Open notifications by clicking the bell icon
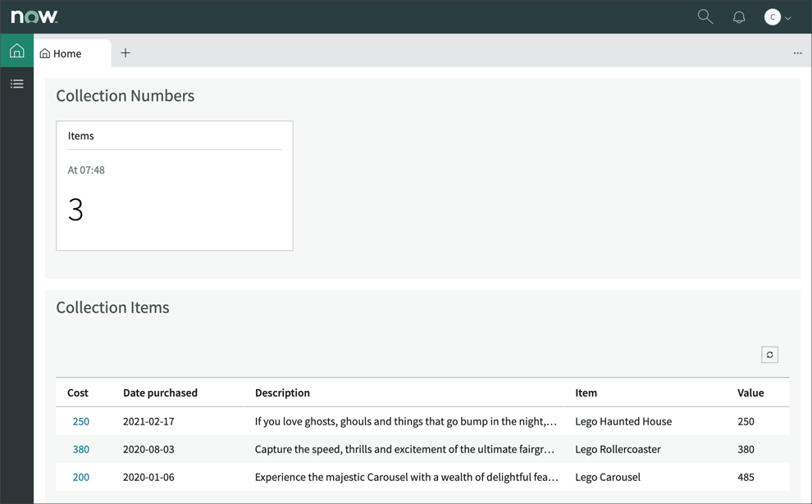Image resolution: width=812 pixels, height=504 pixels. [x=739, y=16]
